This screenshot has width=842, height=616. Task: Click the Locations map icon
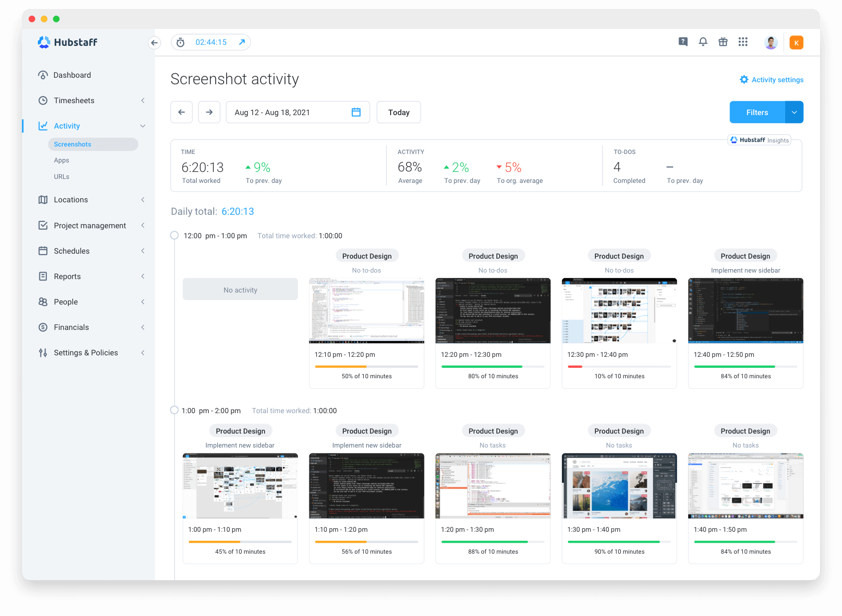(x=43, y=200)
